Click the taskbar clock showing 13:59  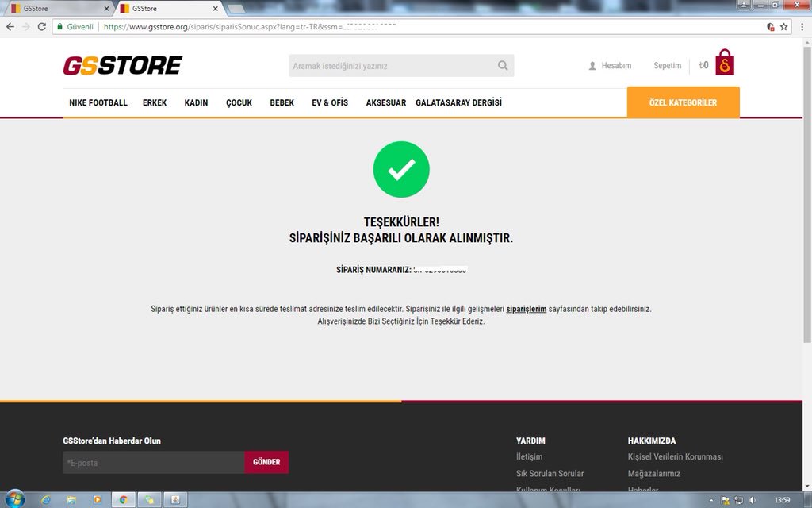tap(782, 500)
